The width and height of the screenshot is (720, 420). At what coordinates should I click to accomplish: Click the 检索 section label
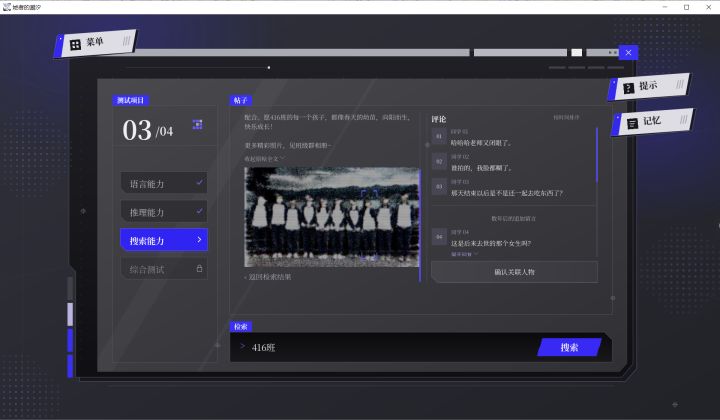pos(241,327)
